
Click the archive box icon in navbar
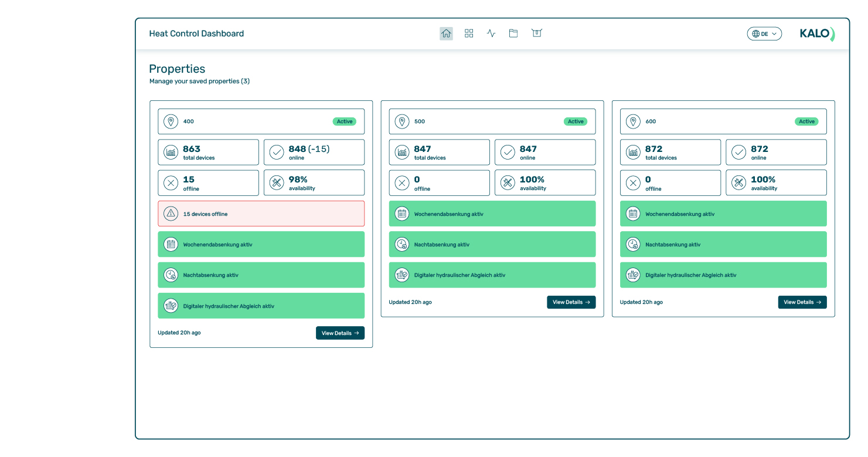click(536, 33)
